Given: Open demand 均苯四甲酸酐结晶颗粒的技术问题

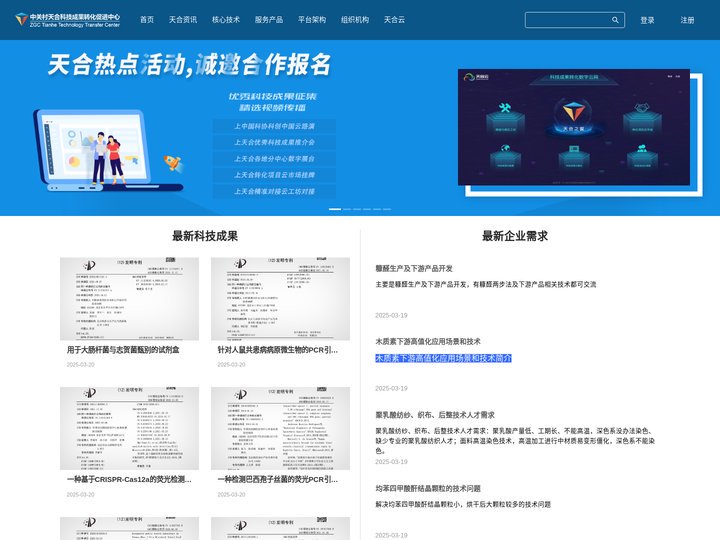Looking at the screenshot, I should 428,489.
